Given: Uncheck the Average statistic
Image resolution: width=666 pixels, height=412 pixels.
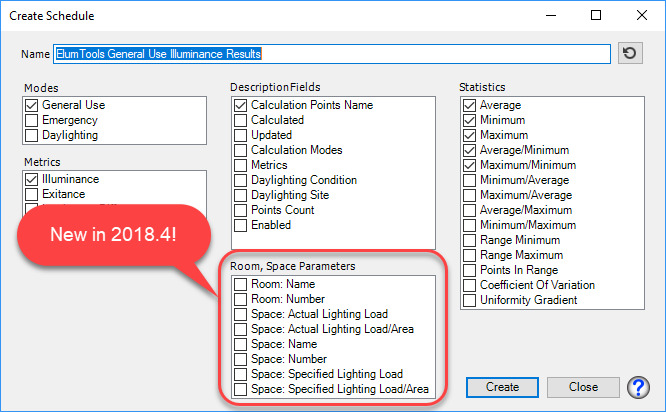Looking at the screenshot, I should [470, 105].
